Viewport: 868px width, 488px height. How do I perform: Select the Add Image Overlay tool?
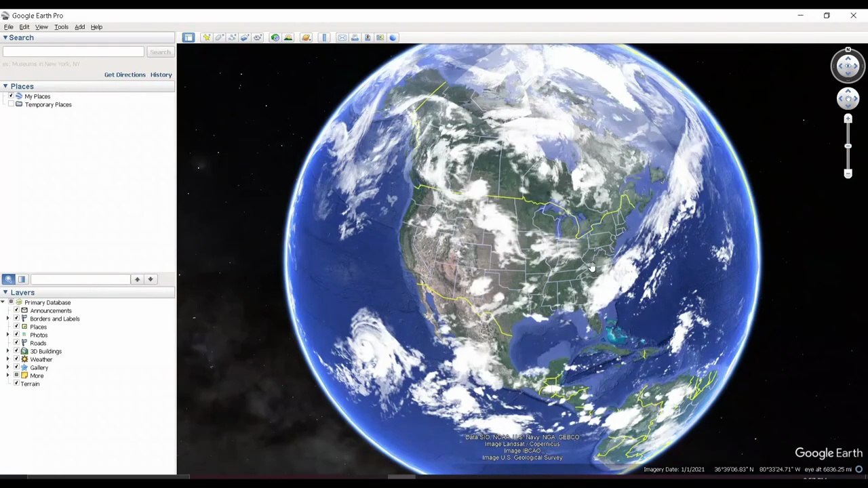coord(245,37)
